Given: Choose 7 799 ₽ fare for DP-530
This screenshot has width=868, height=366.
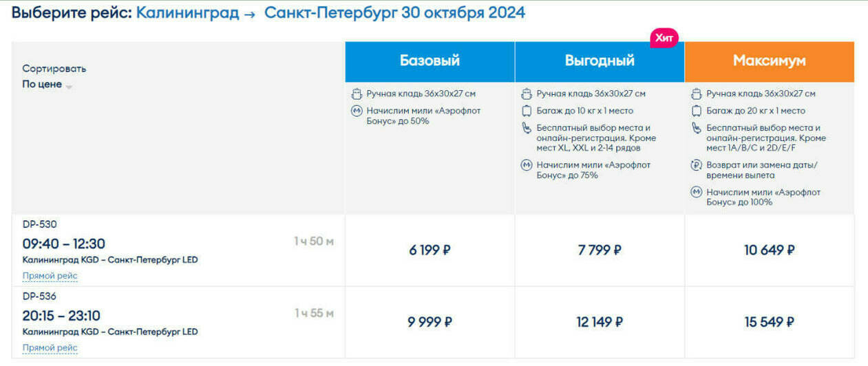Looking at the screenshot, I should (x=600, y=250).
